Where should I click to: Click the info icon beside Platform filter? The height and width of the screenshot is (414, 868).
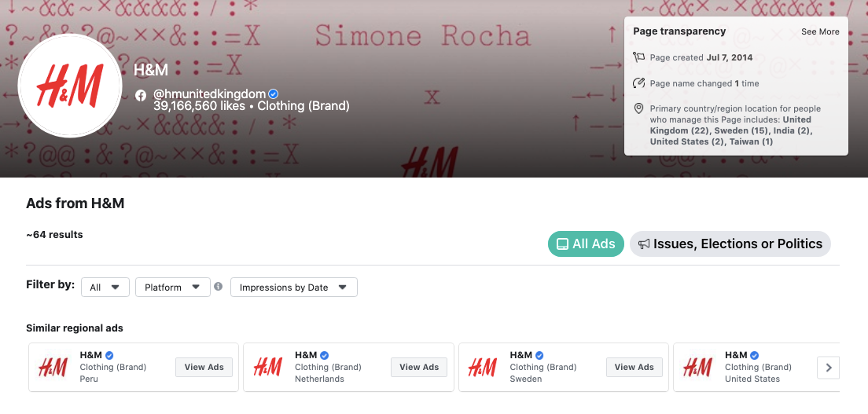pos(218,287)
